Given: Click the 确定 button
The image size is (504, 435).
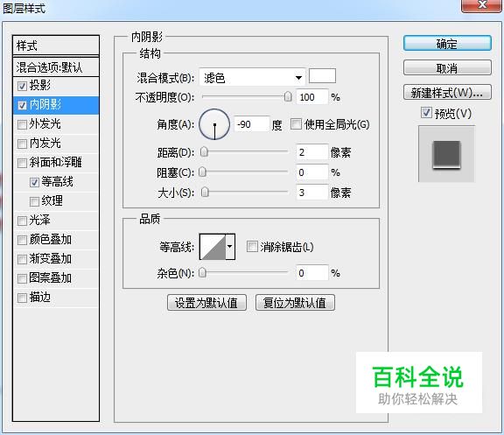Looking at the screenshot, I should click(447, 44).
